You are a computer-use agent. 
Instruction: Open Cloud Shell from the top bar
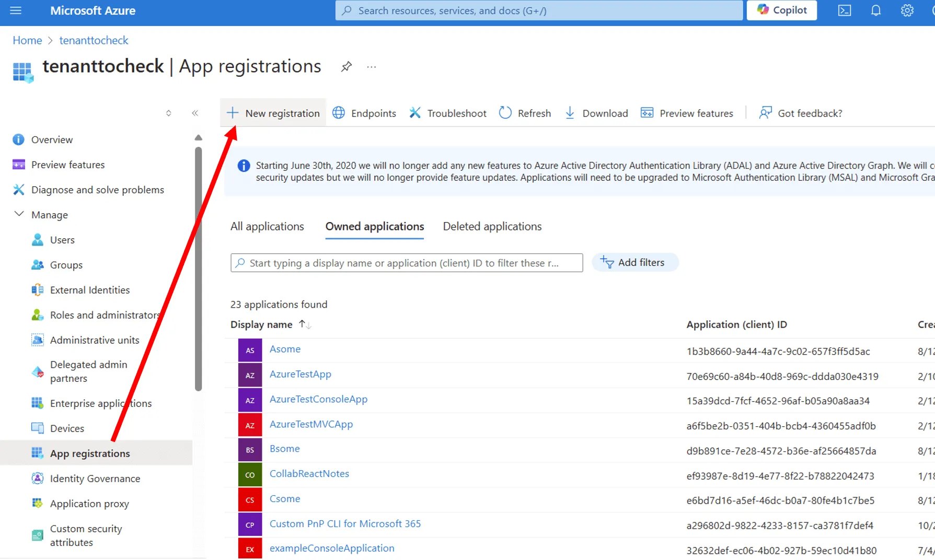click(844, 10)
